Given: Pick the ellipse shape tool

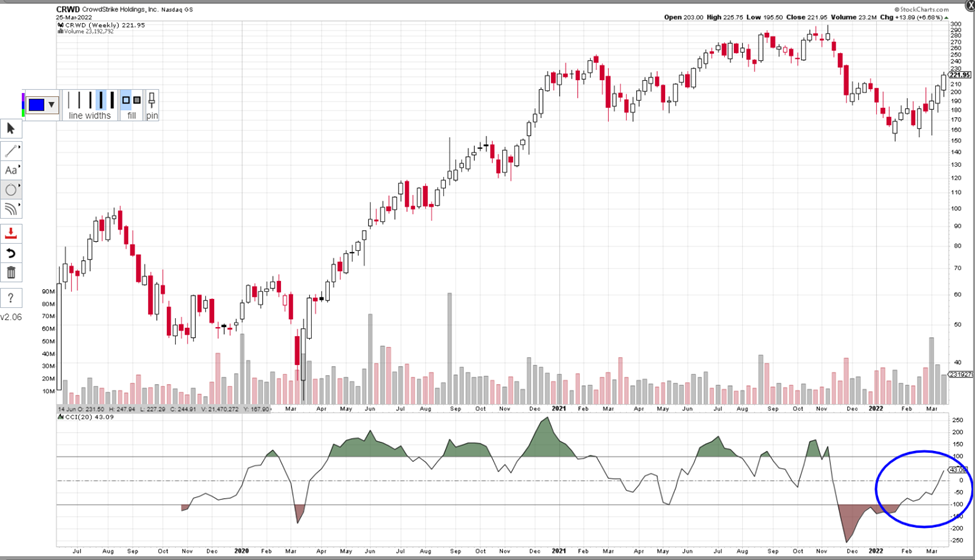Looking at the screenshot, I should (x=11, y=190).
